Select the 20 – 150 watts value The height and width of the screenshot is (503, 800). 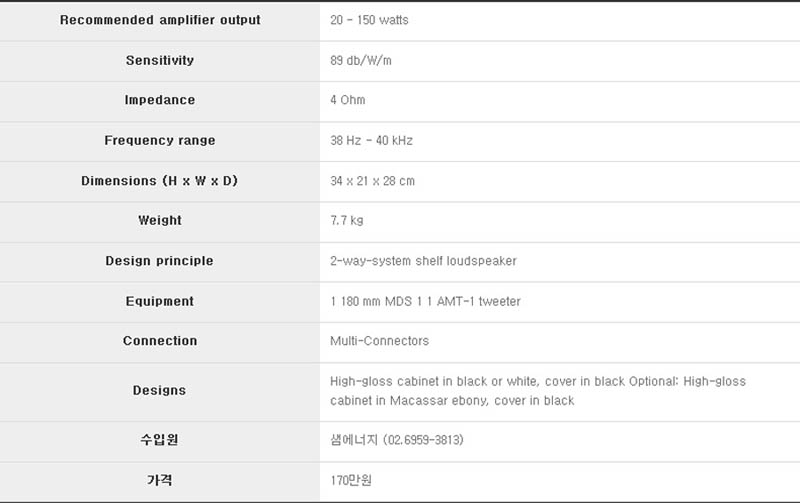point(369,20)
